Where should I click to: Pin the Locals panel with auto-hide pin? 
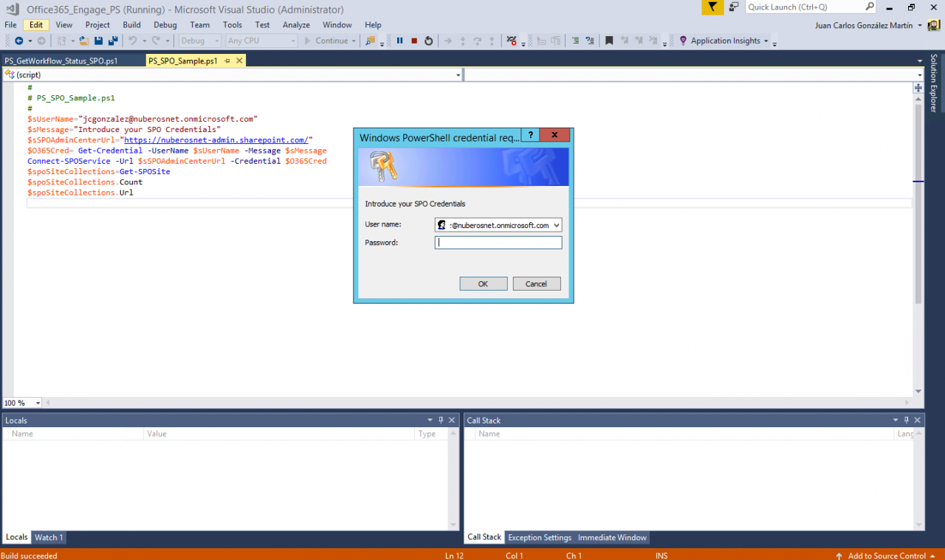[441, 420]
